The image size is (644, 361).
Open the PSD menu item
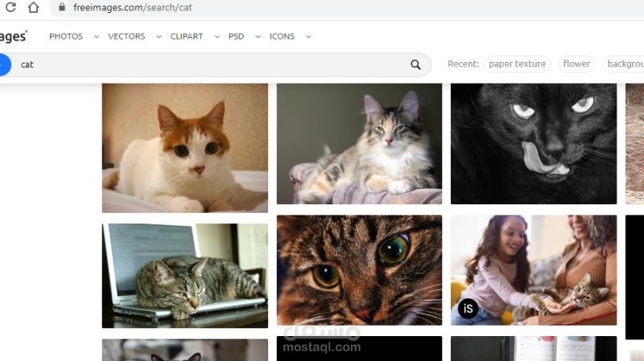pyautogui.click(x=236, y=36)
